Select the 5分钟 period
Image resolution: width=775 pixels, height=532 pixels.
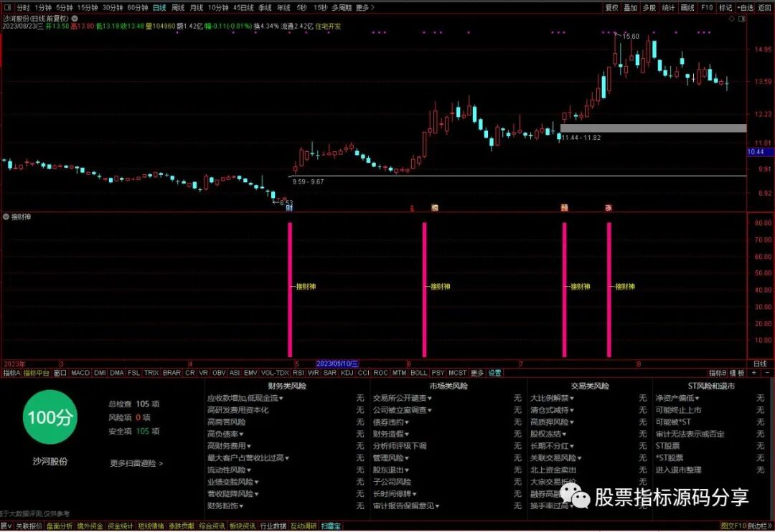[65, 7]
